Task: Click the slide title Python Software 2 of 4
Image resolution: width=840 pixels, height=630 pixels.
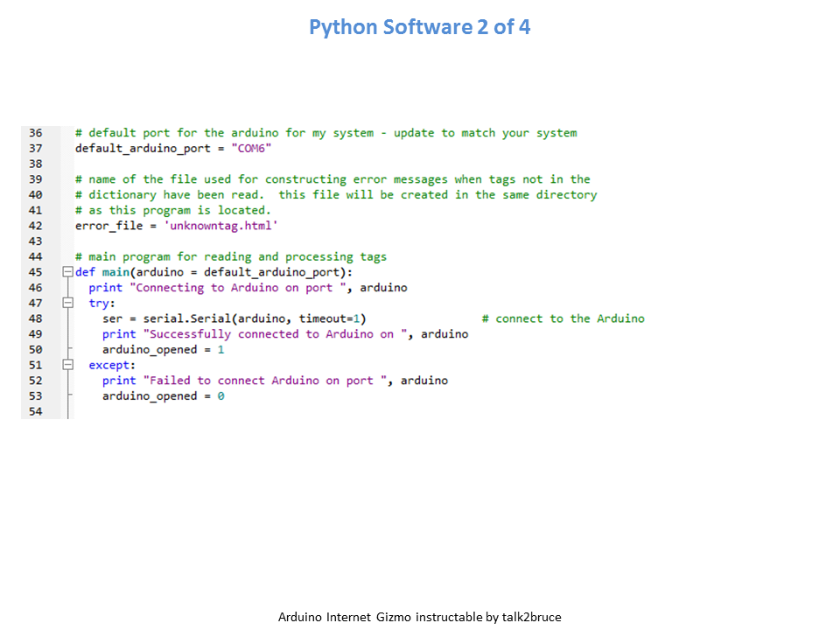Action: (x=419, y=27)
